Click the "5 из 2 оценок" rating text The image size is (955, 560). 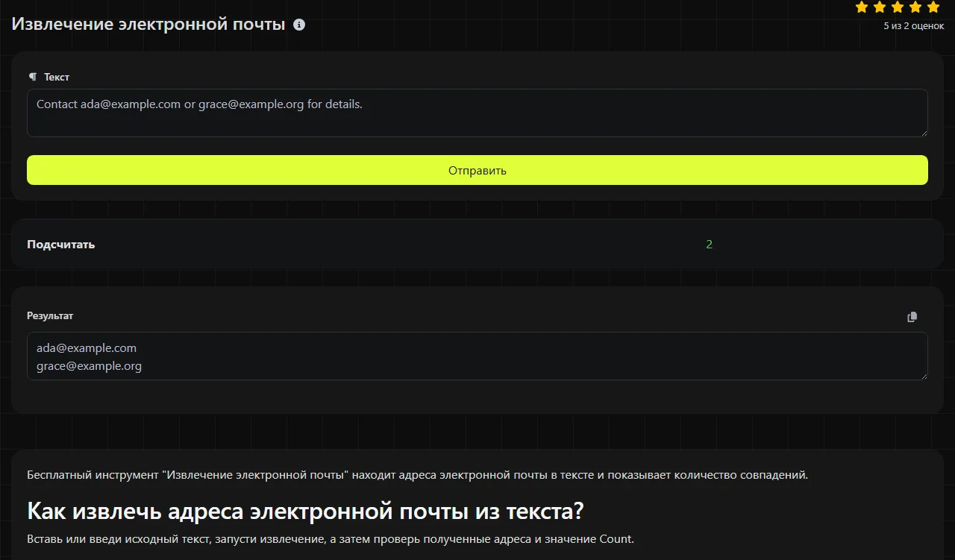(913, 26)
